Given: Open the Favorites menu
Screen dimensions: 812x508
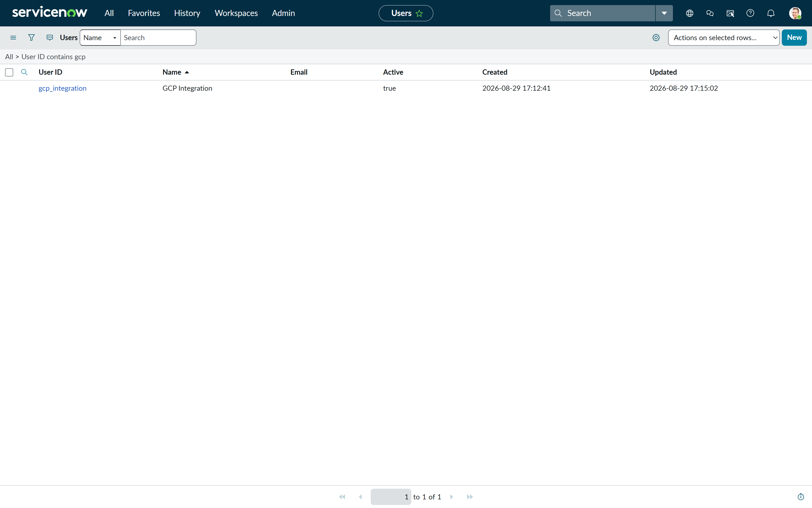Looking at the screenshot, I should pos(144,13).
